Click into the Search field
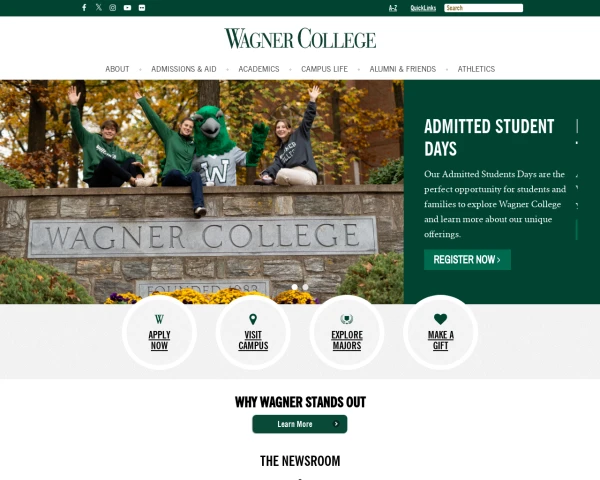This screenshot has height=480, width=600. tap(483, 8)
